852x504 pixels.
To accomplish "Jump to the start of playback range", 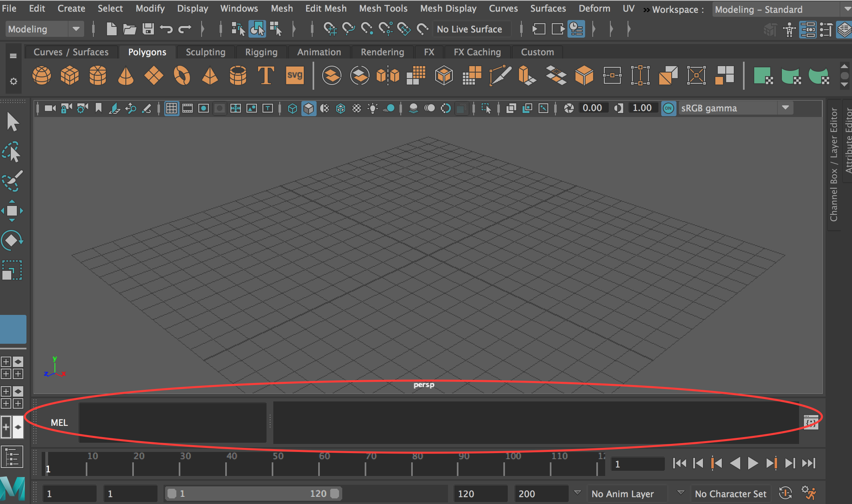I will coord(680,464).
